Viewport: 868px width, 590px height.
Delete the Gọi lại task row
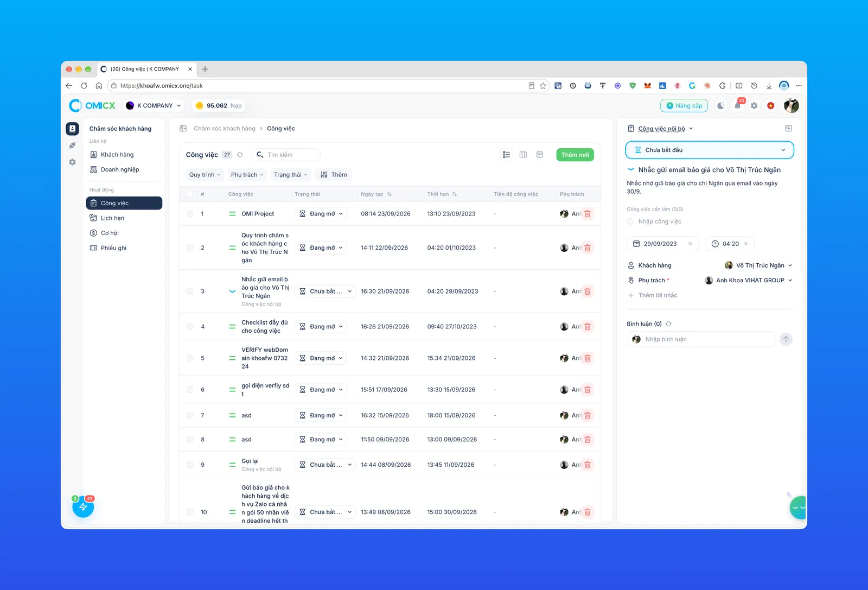coord(588,465)
